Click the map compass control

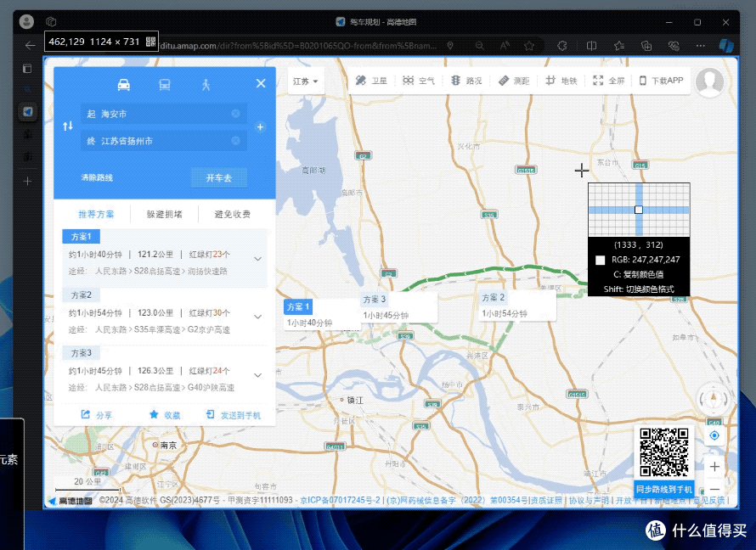(x=714, y=398)
